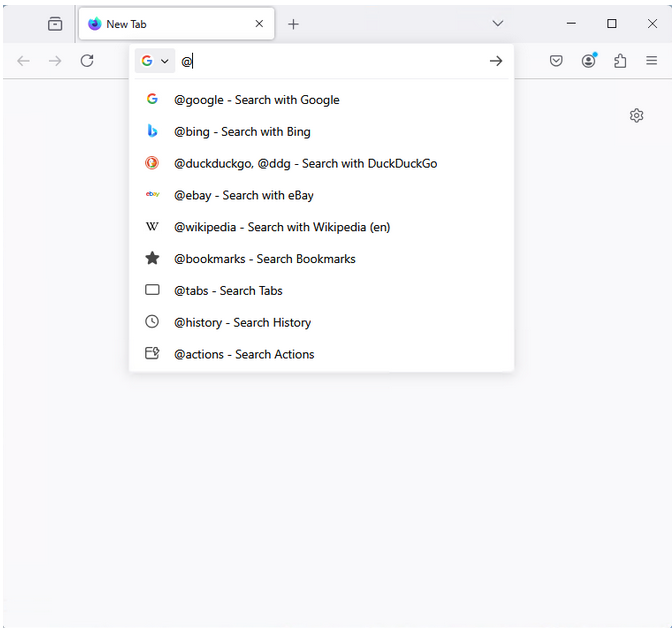
Task: Close the New Tab tab
Action: 259,24
